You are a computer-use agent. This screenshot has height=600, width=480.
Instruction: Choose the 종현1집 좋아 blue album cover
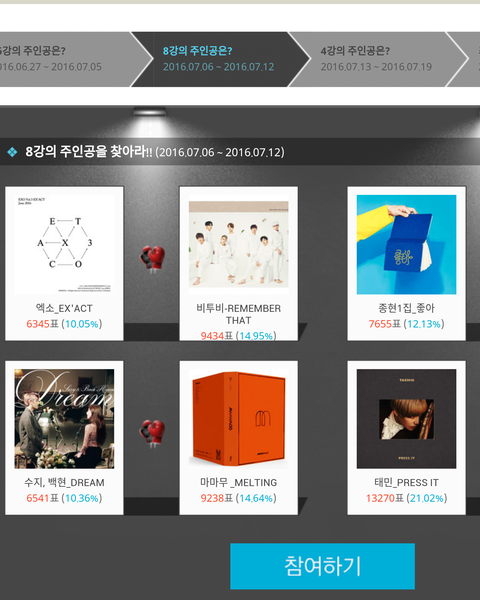[x=407, y=245]
